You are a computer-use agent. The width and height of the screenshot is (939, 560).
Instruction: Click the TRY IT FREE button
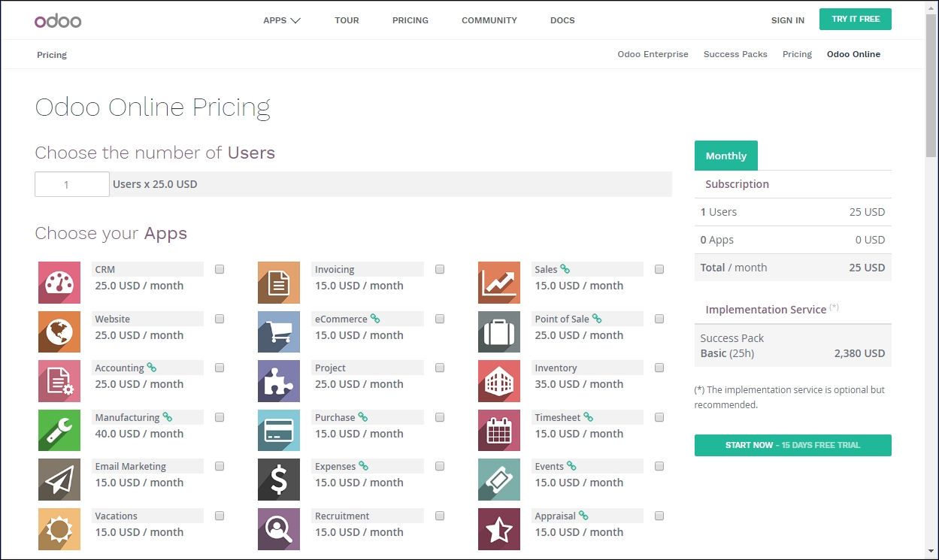click(856, 20)
